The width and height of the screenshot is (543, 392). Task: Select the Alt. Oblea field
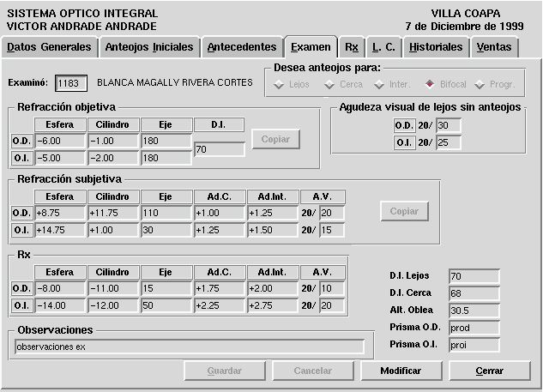tap(474, 311)
